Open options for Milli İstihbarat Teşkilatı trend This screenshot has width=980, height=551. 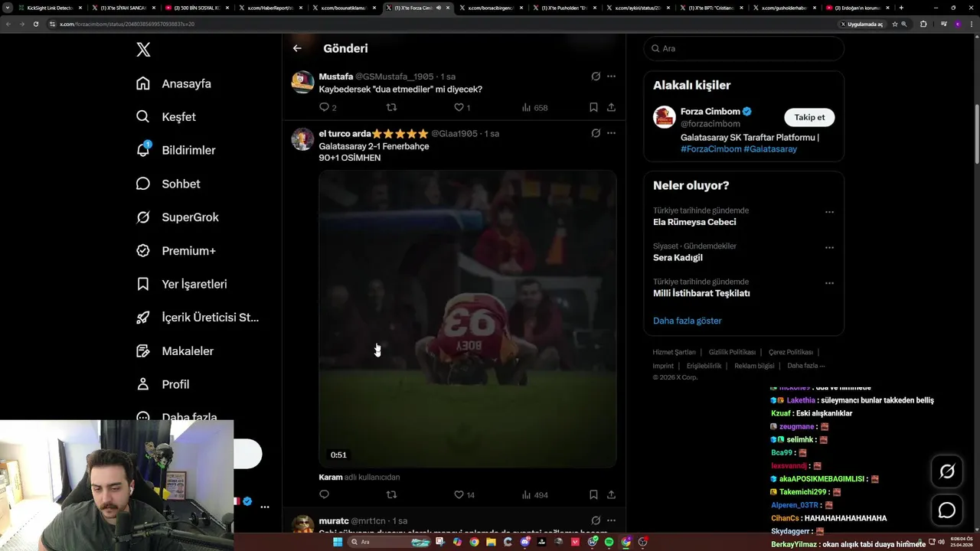point(829,283)
